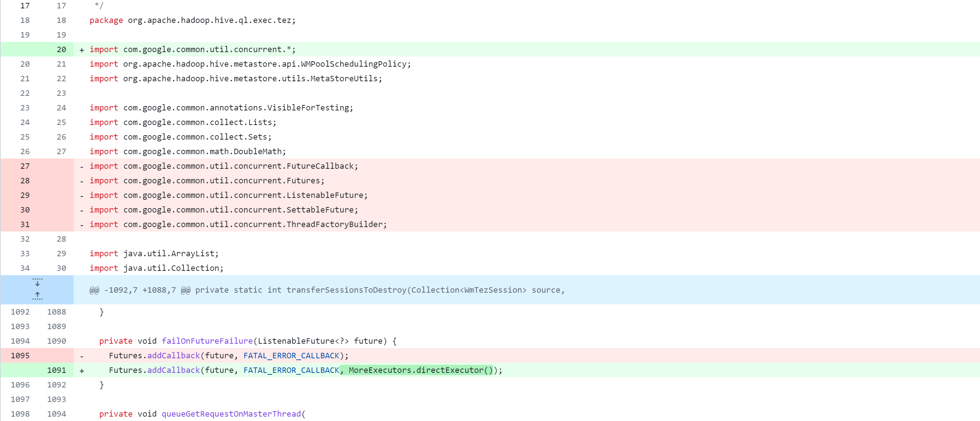This screenshot has height=421, width=980.
Task: Click removed line 1095 addCallback call
Action: [x=229, y=355]
